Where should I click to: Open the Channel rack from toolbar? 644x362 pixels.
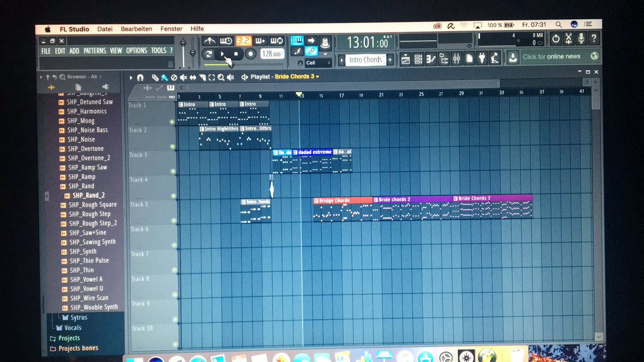click(x=419, y=59)
